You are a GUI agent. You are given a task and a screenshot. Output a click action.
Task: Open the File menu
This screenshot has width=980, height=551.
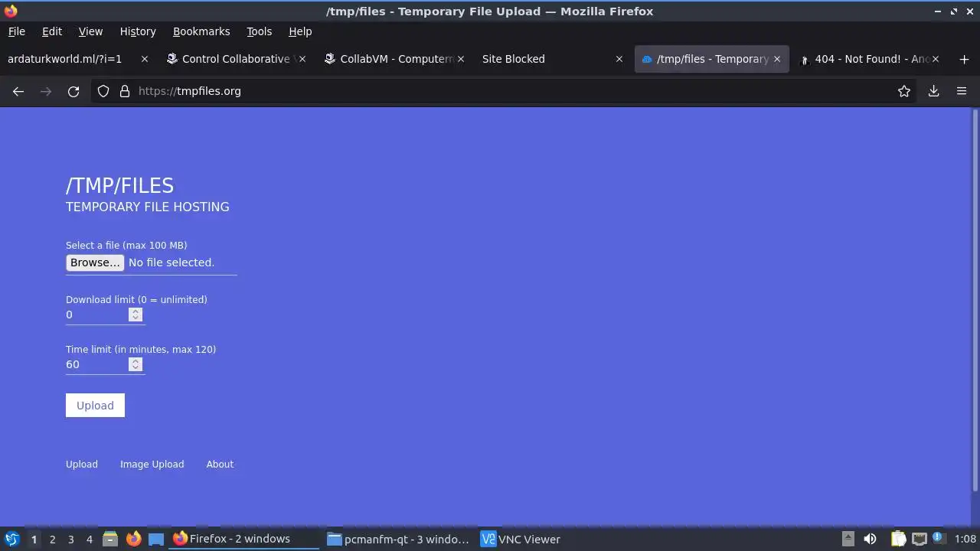pos(16,31)
